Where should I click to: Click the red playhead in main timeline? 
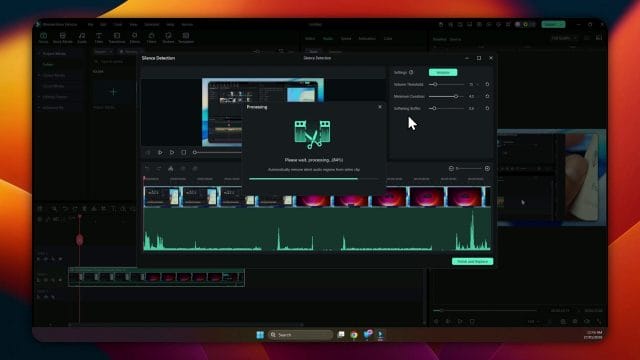tap(80, 240)
